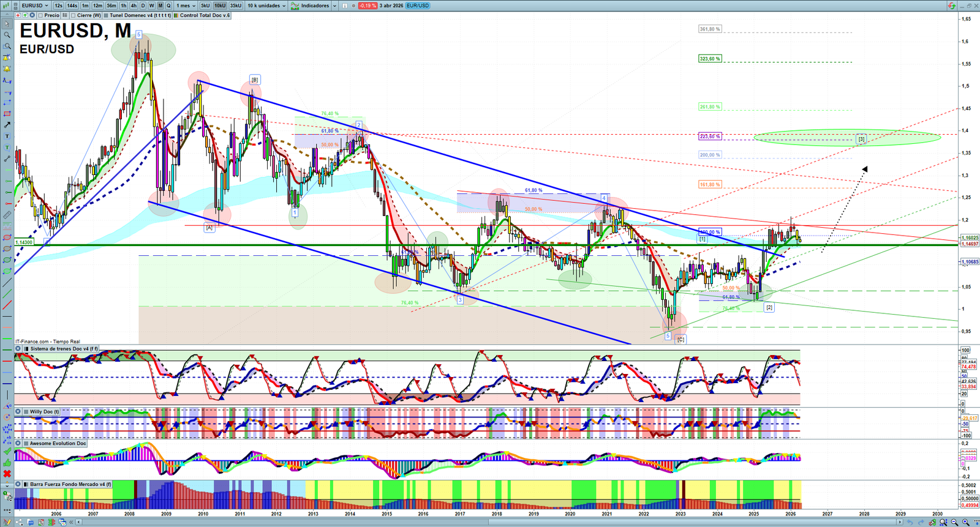Select the red rectangle drawing tool
The width and height of the screenshot is (980, 527).
point(7,114)
